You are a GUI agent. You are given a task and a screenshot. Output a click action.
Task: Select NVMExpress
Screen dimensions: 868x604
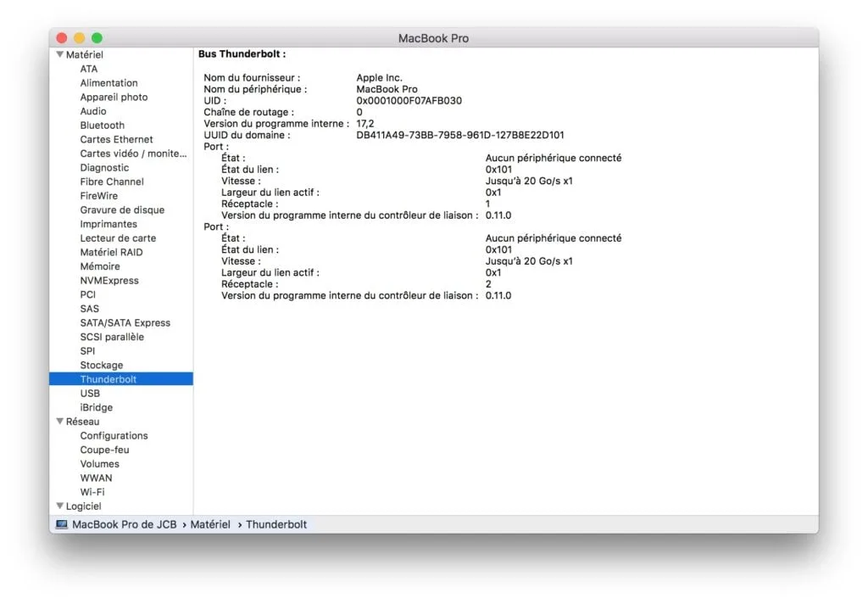click(109, 281)
